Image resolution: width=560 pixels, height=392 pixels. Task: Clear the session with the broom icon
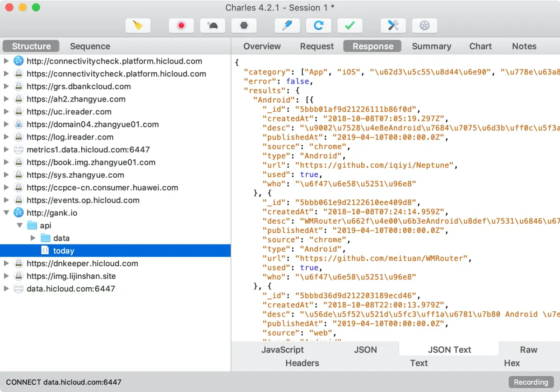(138, 26)
